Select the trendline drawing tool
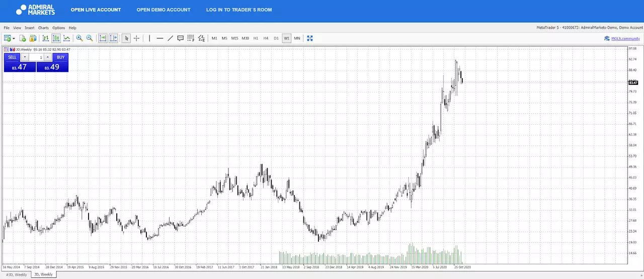The height and width of the screenshot is (279, 644). (x=170, y=38)
